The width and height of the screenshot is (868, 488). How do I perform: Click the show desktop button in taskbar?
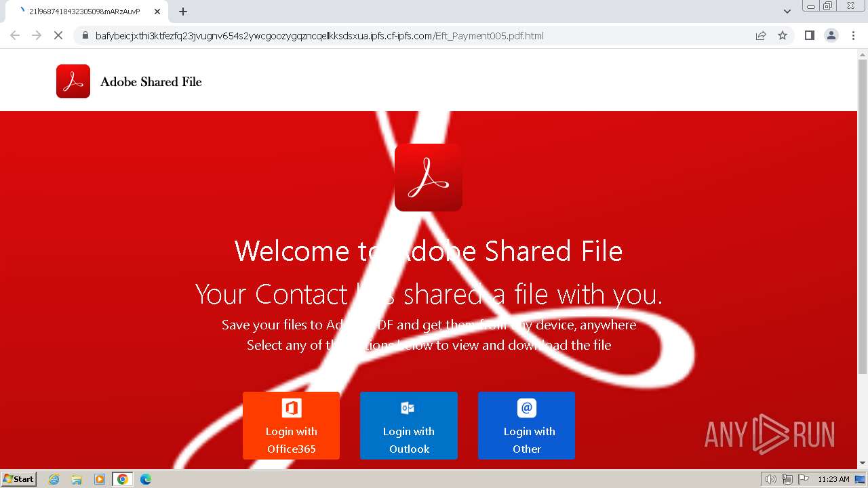pyautogui.click(x=861, y=479)
